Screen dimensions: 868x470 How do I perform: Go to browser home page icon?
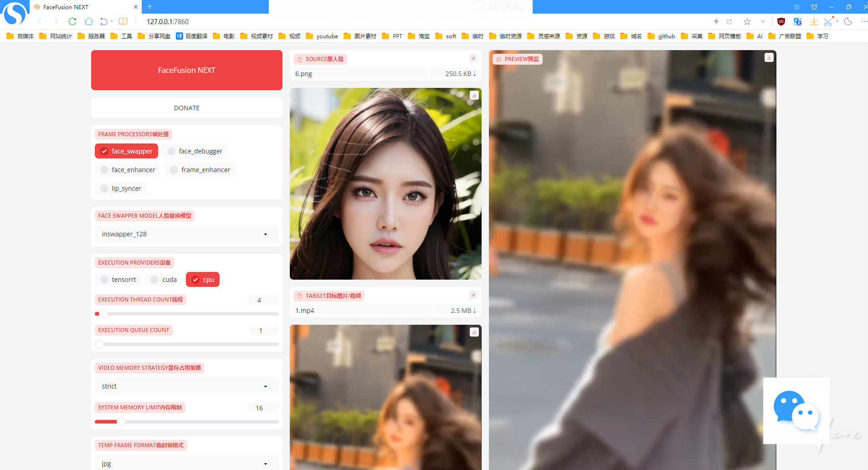coord(89,21)
